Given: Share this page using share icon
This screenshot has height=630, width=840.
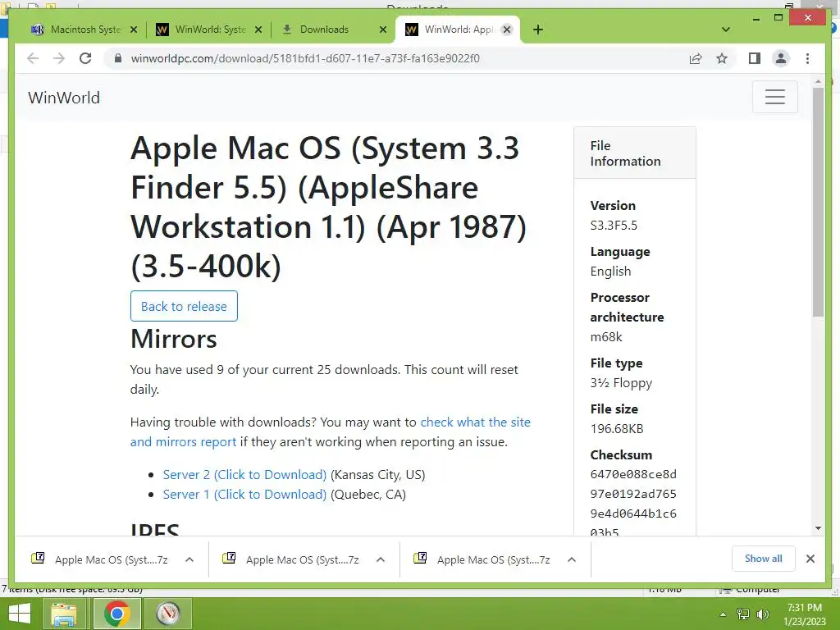Looking at the screenshot, I should (696, 58).
